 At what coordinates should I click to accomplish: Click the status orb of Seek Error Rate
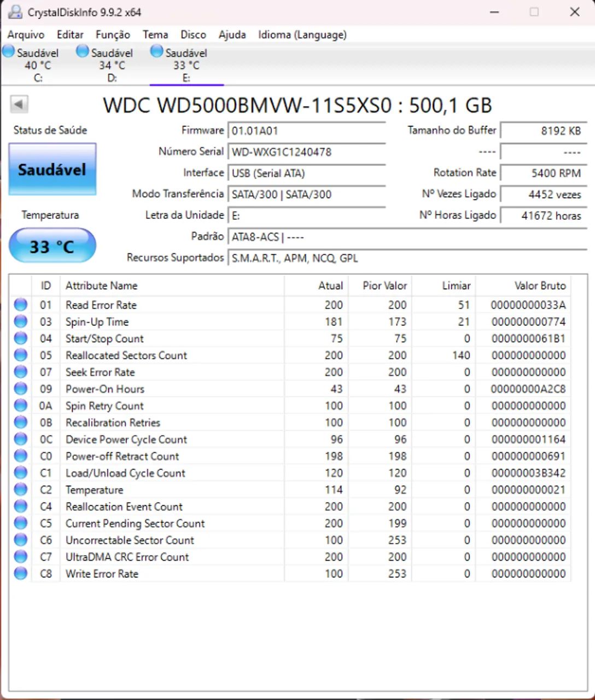21,372
